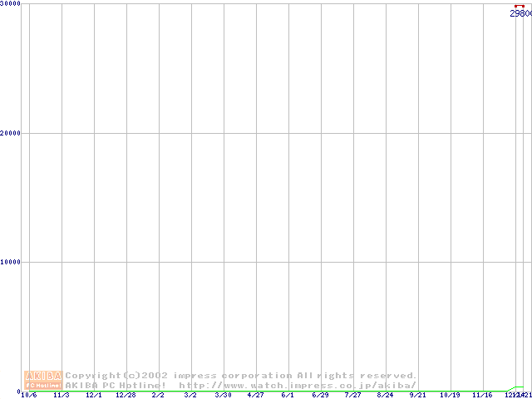Click the 29800 price value label
The height and width of the screenshot is (399, 532).
coord(520,14)
